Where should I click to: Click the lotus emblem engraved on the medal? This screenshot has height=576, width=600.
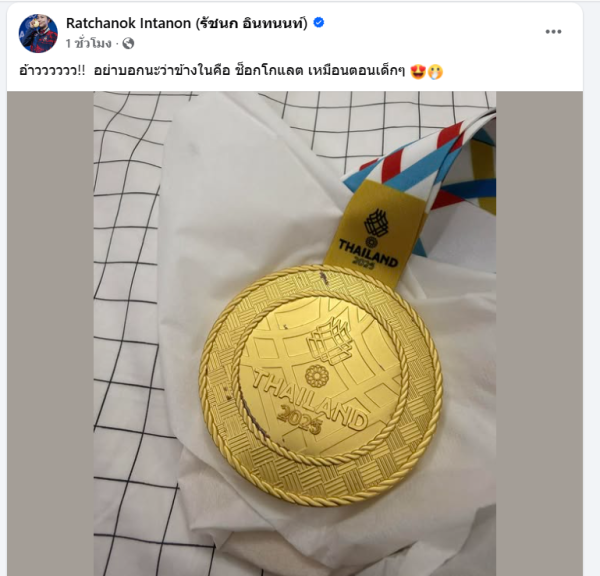[330, 342]
